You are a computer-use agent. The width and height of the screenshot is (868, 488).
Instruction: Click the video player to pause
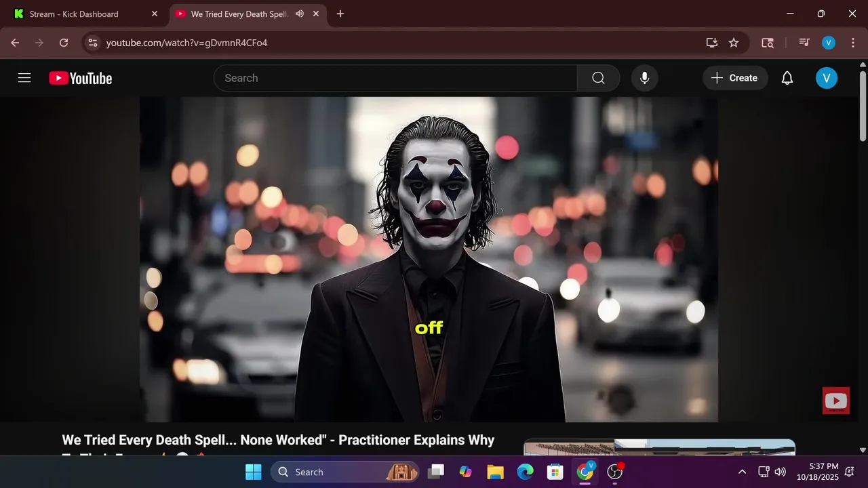click(429, 260)
